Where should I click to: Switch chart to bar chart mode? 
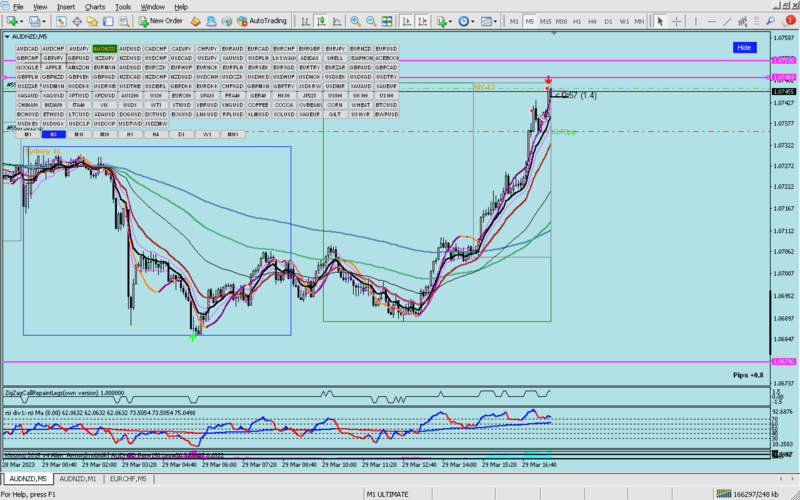(306, 21)
